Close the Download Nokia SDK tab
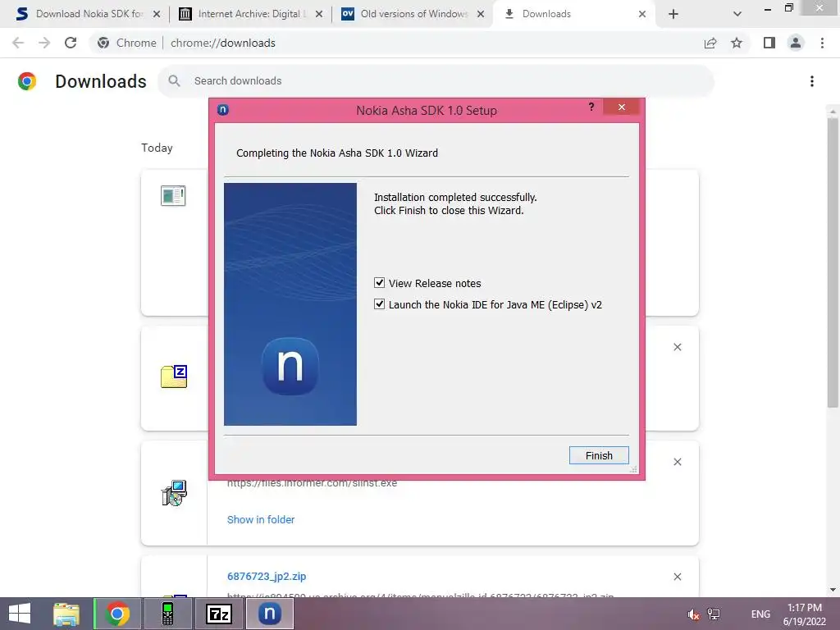The height and width of the screenshot is (630, 840). [157, 14]
